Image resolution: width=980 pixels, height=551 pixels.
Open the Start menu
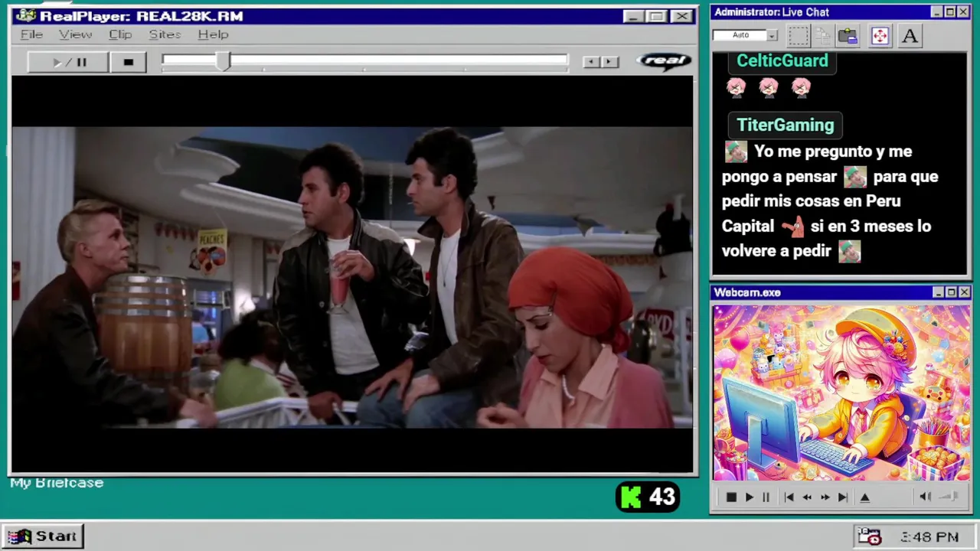42,536
